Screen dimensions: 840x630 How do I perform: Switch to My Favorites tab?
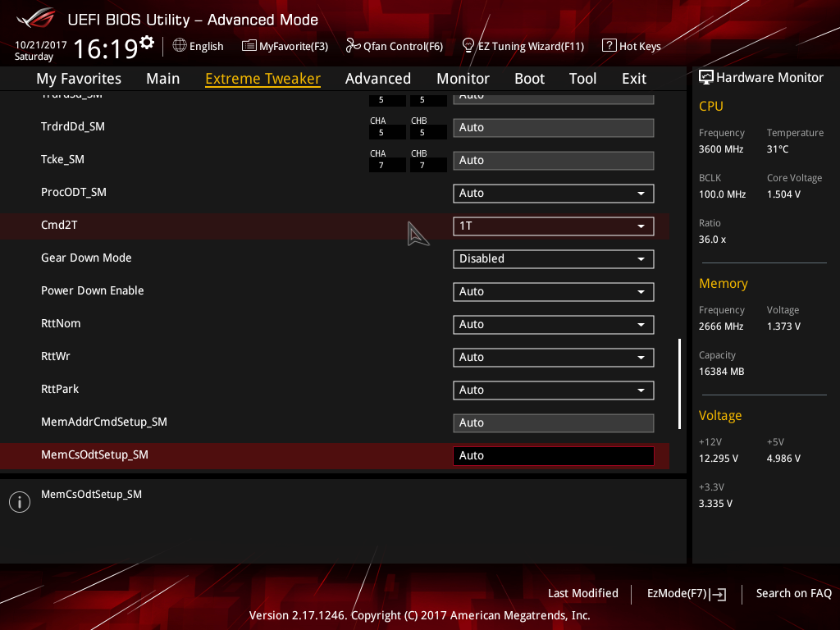click(79, 79)
